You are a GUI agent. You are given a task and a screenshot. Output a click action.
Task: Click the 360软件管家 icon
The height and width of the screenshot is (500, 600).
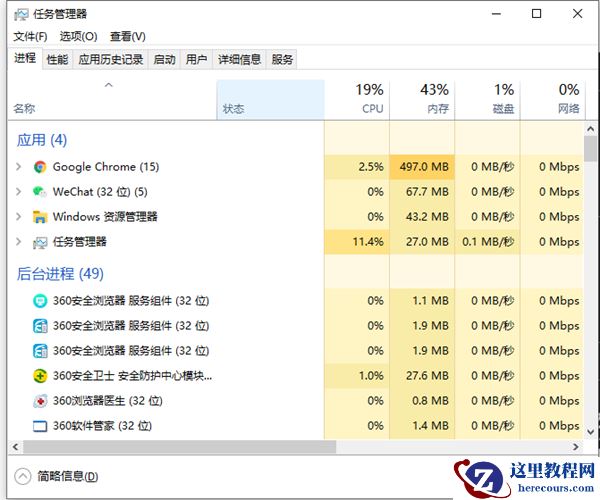40,426
